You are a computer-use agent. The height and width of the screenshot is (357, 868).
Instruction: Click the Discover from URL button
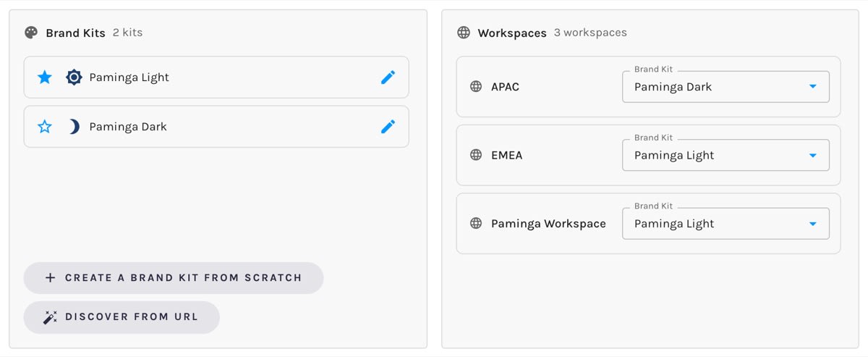coord(122,317)
